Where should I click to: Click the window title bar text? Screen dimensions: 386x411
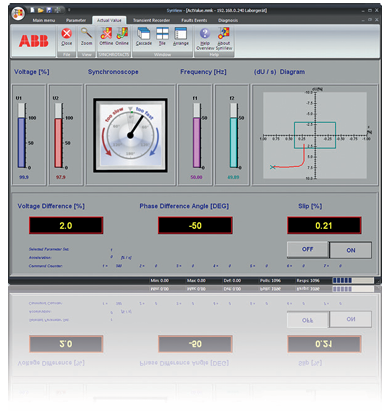[x=217, y=10]
